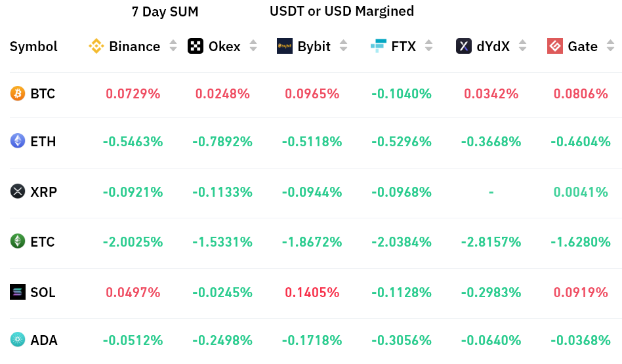
Task: Click the Bitcoin coin icon
Action: tap(18, 94)
